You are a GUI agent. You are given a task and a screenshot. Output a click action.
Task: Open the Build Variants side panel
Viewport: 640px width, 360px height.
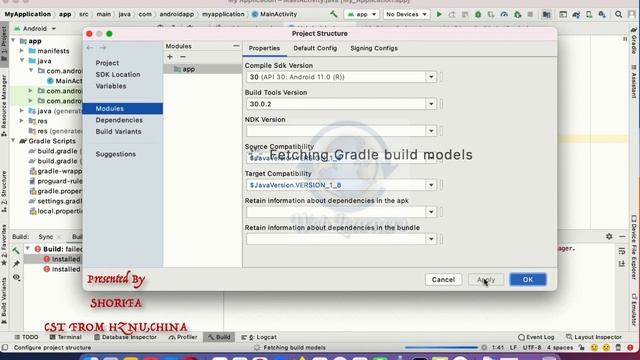(x=4, y=301)
